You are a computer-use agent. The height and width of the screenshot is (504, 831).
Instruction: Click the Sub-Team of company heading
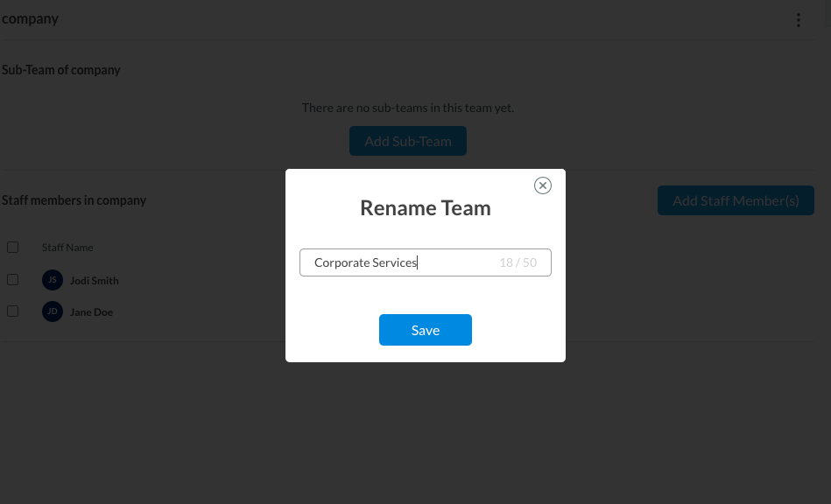click(x=61, y=70)
